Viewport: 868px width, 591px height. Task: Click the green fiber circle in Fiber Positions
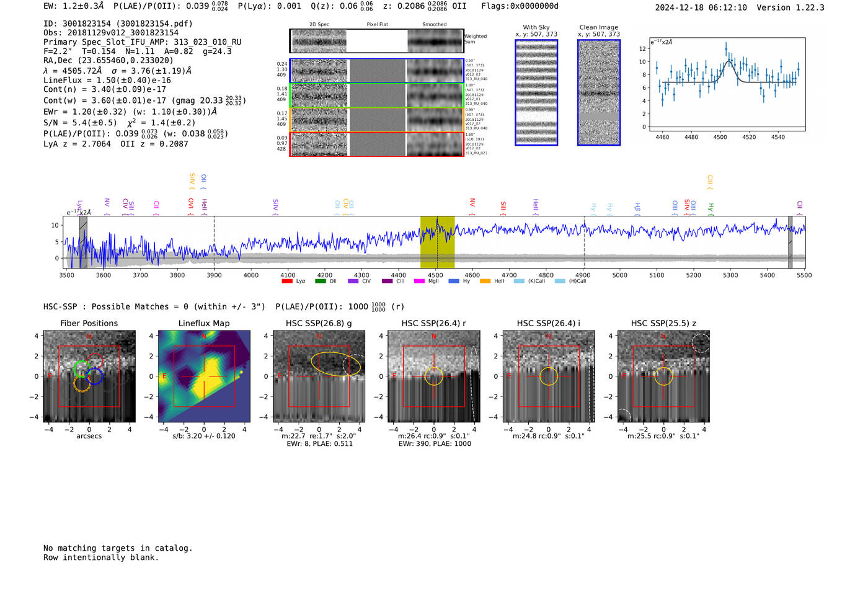pyautogui.click(x=81, y=369)
